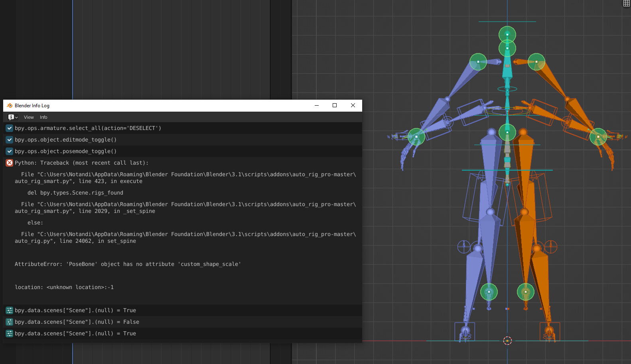Open the Info editor type dropdown

click(x=13, y=117)
